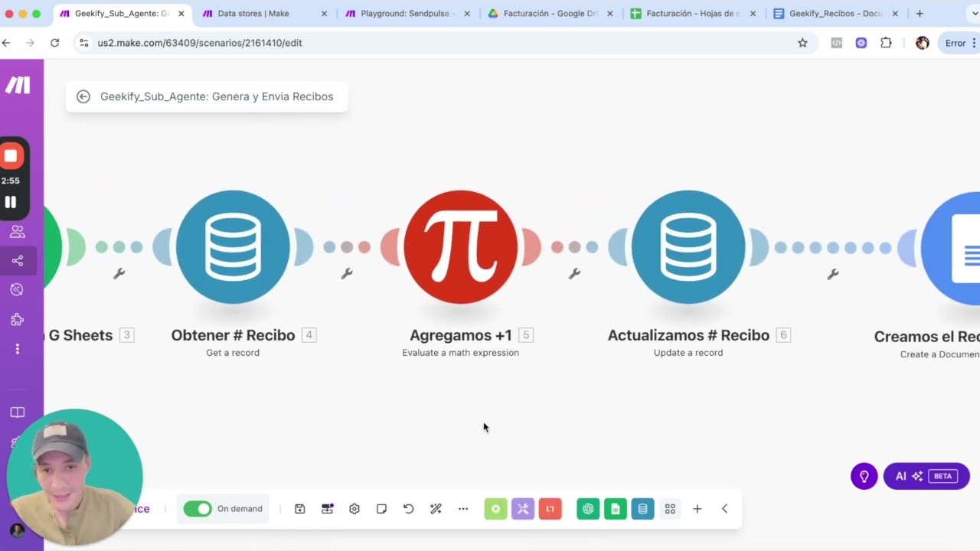Open the wrench filter before Obtener # Recibo
This screenshot has height=551, width=980.
click(119, 273)
